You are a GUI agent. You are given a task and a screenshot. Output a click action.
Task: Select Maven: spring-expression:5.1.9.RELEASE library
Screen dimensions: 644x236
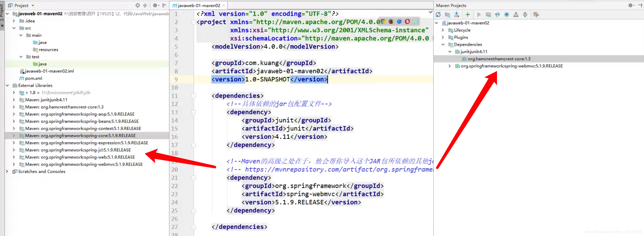coord(84,143)
